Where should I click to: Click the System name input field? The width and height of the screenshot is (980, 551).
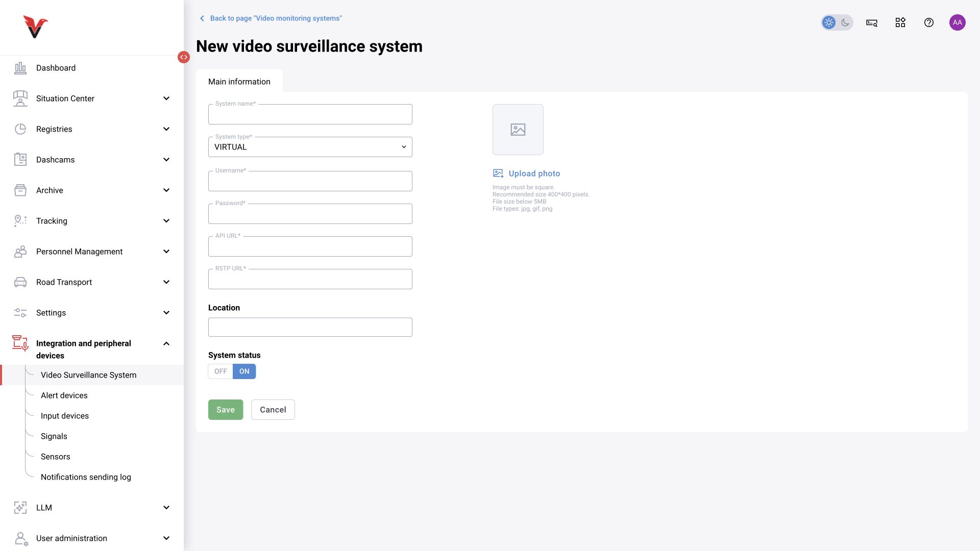[310, 114]
